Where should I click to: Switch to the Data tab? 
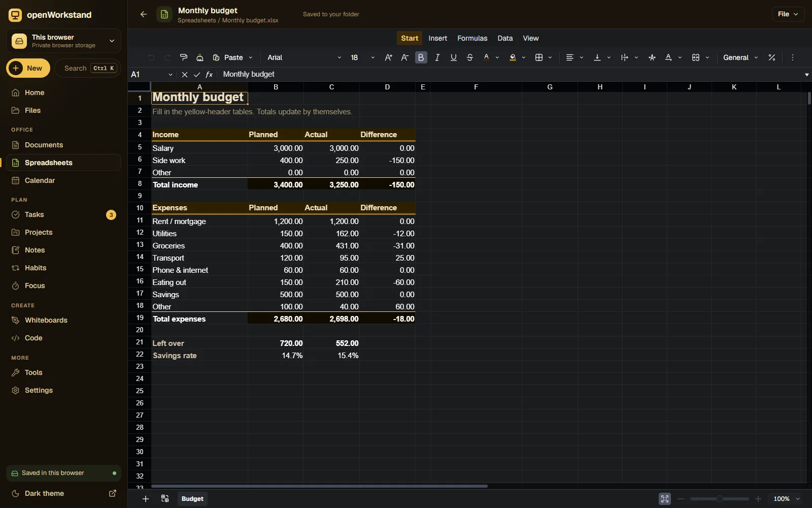(505, 38)
